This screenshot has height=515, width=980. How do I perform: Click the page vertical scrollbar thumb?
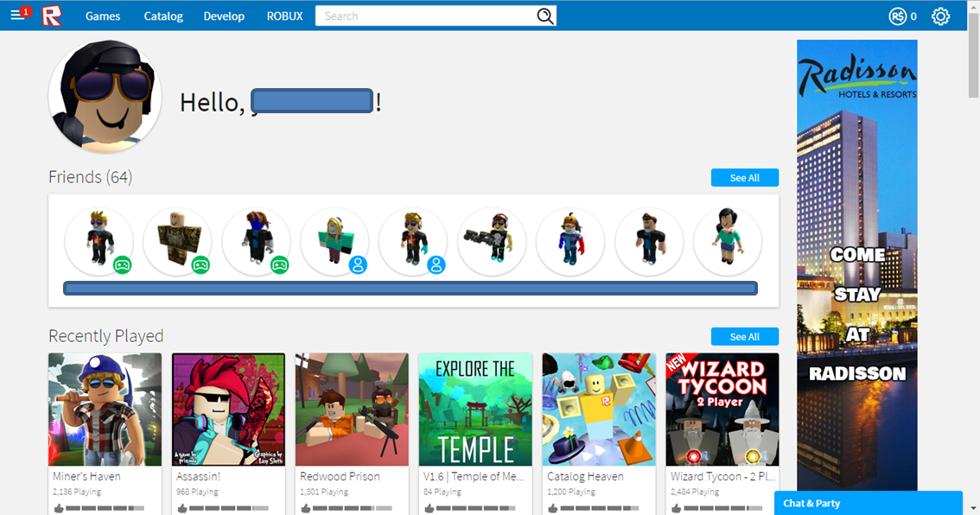[x=973, y=55]
